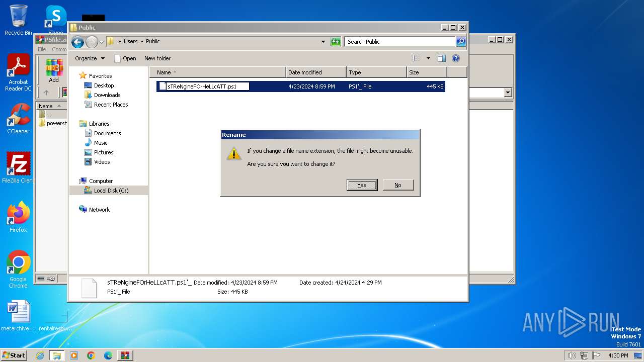Toggle the preview pane icon
The width and height of the screenshot is (644, 362).
(x=442, y=58)
